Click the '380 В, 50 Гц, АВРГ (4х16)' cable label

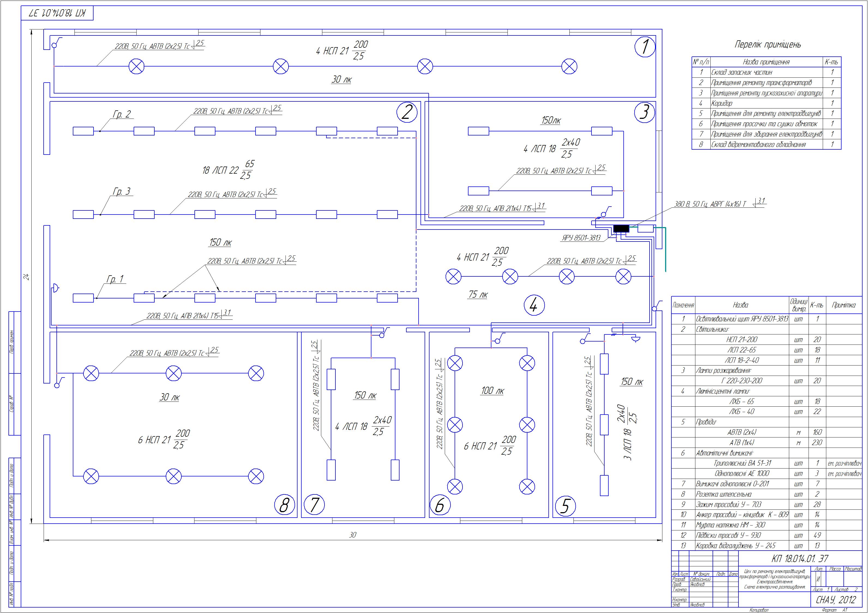tap(710, 204)
